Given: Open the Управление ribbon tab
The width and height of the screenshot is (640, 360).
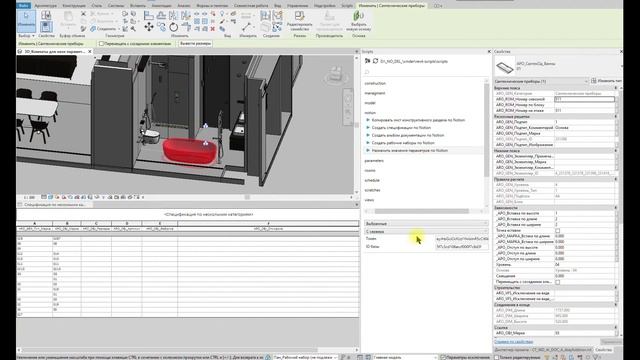Looking at the screenshot, I should 297,6.
